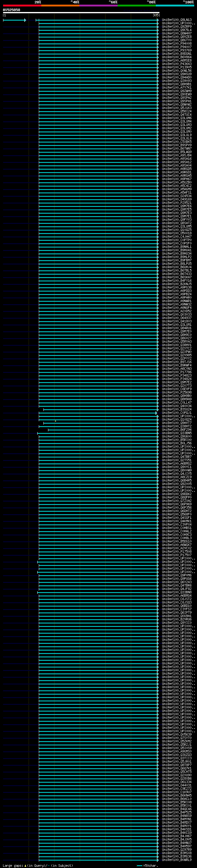
Task: Select the UniRef100_B3SU24 label
Action: pyautogui.click(x=177, y=410)
